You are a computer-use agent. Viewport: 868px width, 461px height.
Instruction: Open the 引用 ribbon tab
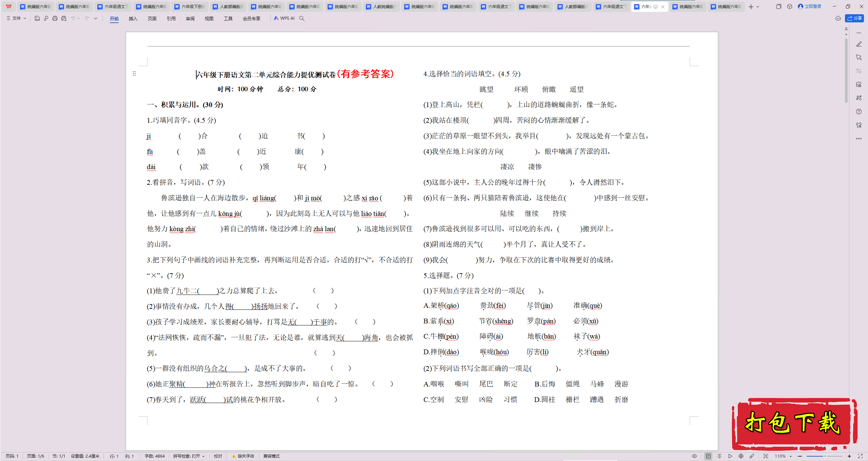[x=171, y=19]
